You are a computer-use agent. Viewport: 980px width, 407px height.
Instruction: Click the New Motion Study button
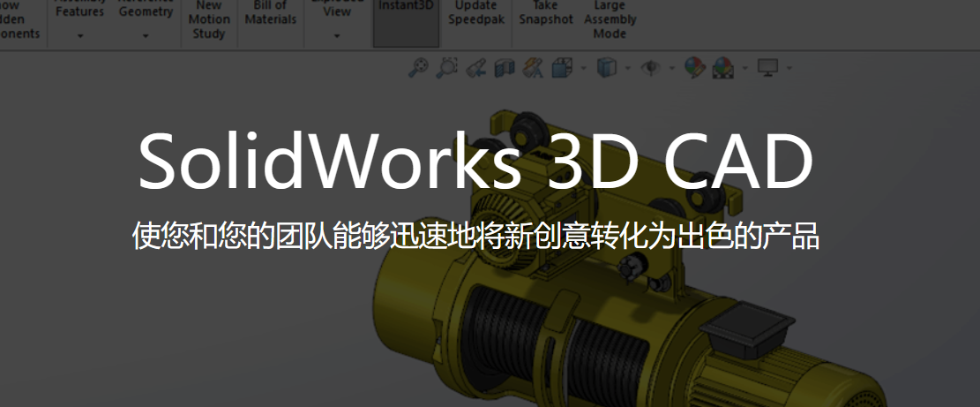tap(209, 19)
